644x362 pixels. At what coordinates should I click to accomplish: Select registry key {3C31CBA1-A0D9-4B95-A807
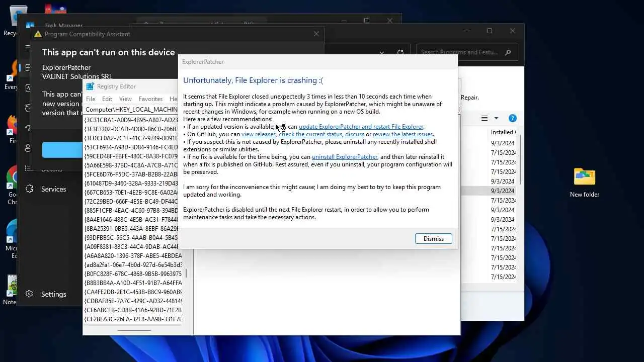coord(131,120)
